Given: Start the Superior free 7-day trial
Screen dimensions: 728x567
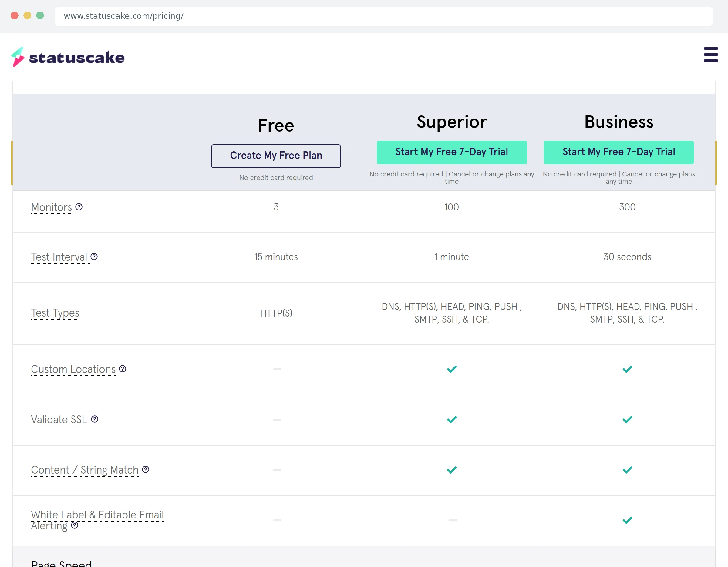Looking at the screenshot, I should (452, 152).
